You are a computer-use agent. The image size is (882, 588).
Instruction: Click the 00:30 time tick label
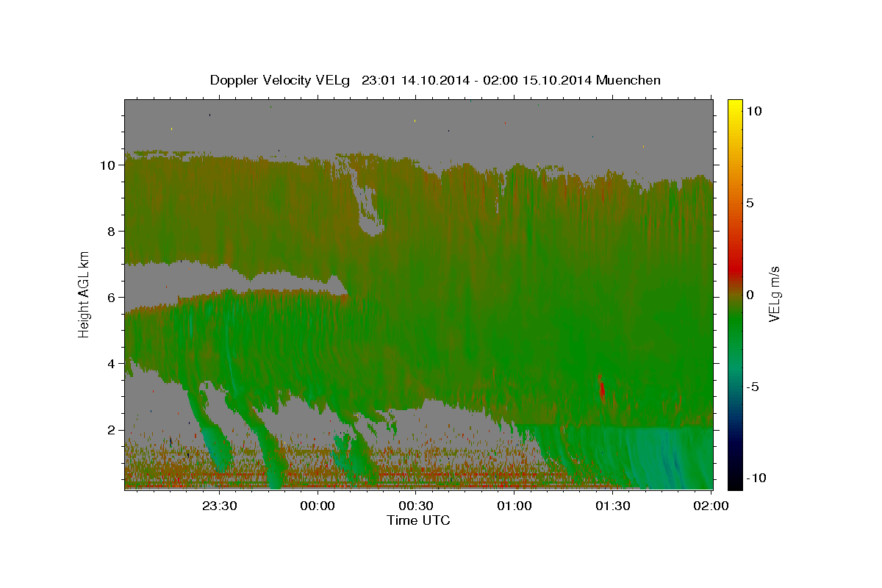[416, 506]
